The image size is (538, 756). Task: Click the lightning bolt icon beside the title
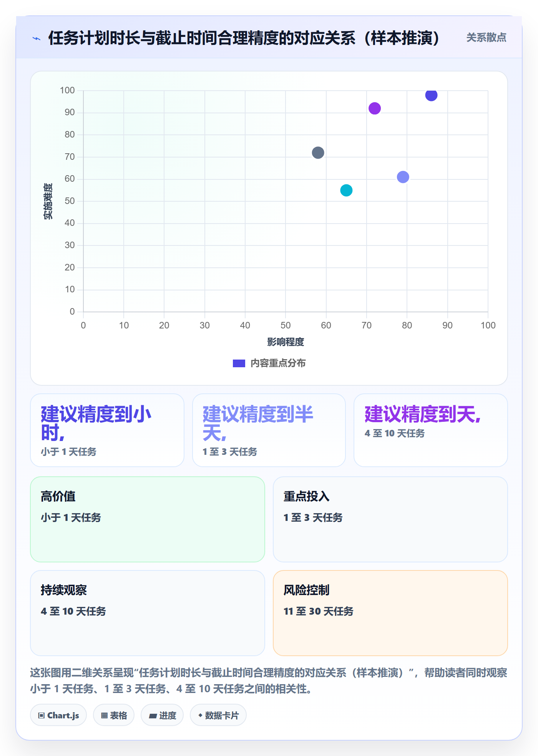point(37,38)
